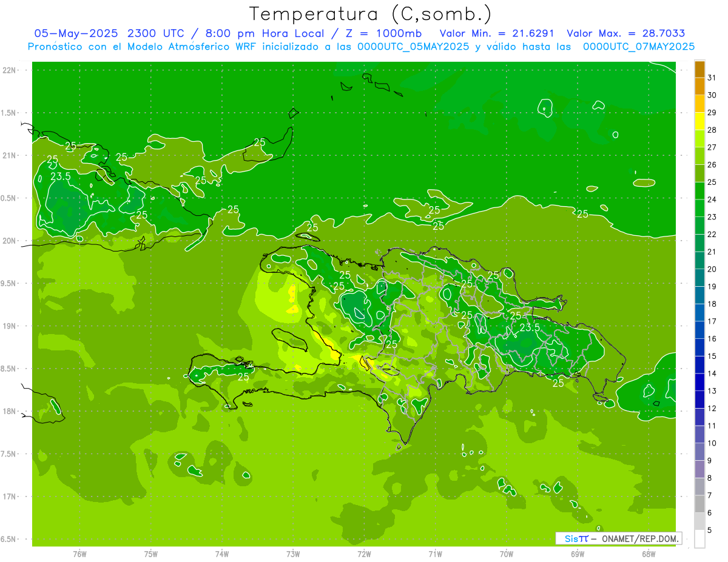Click the "71W" longitude axis label
The width and height of the screenshot is (728, 562).
(x=435, y=554)
